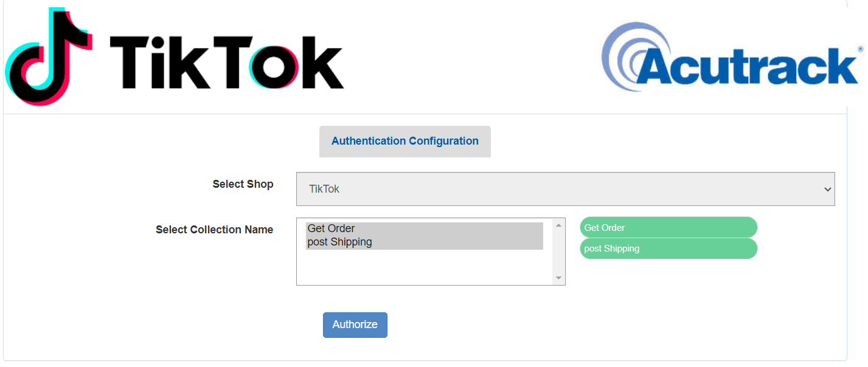This screenshot has height=367, width=868.
Task: Click the listbox scroll down arrow
Action: coord(558,278)
